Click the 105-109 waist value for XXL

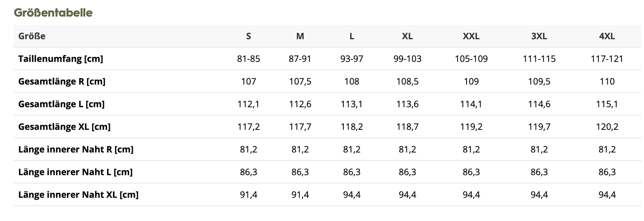pyautogui.click(x=471, y=59)
